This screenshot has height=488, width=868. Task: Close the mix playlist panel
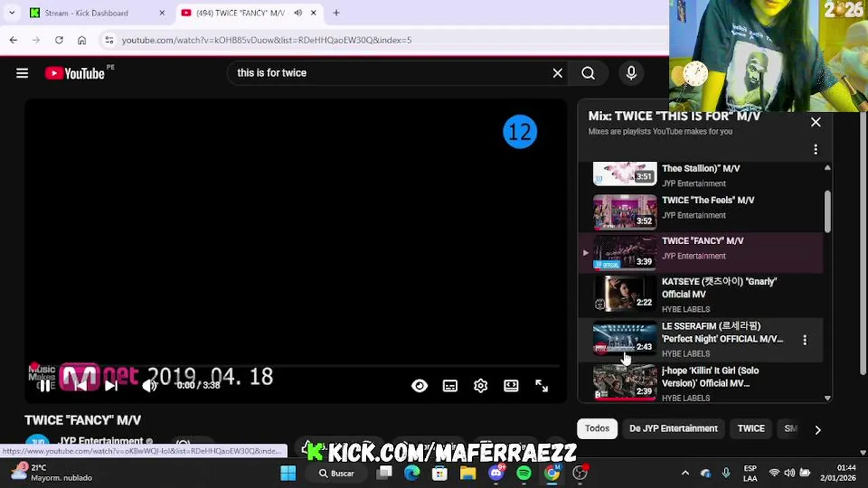point(816,122)
